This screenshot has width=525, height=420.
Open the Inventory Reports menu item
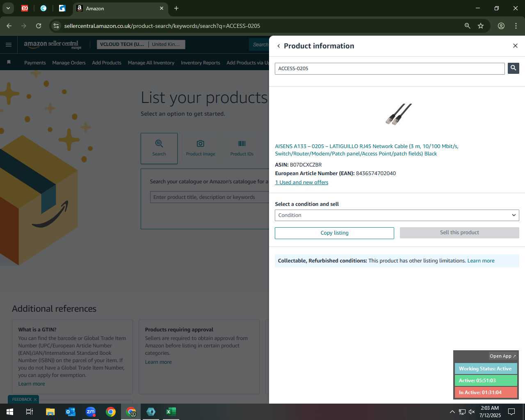pyautogui.click(x=201, y=63)
